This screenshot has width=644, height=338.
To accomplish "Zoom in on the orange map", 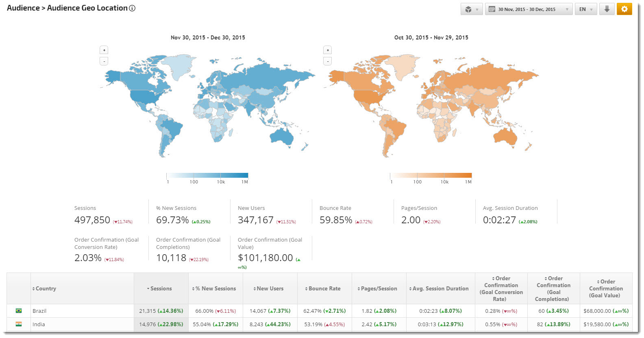I will (x=328, y=50).
